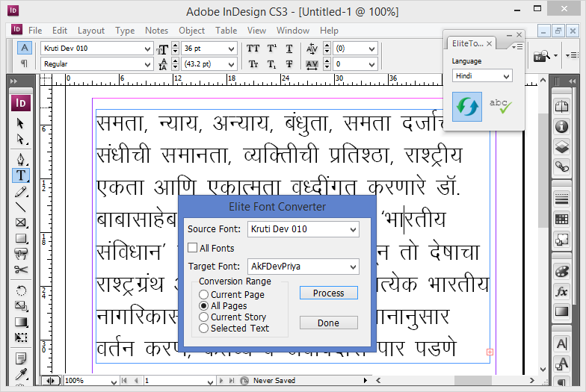Click the vertical scrollbar thumb
This screenshot has height=392, width=586.
(543, 170)
